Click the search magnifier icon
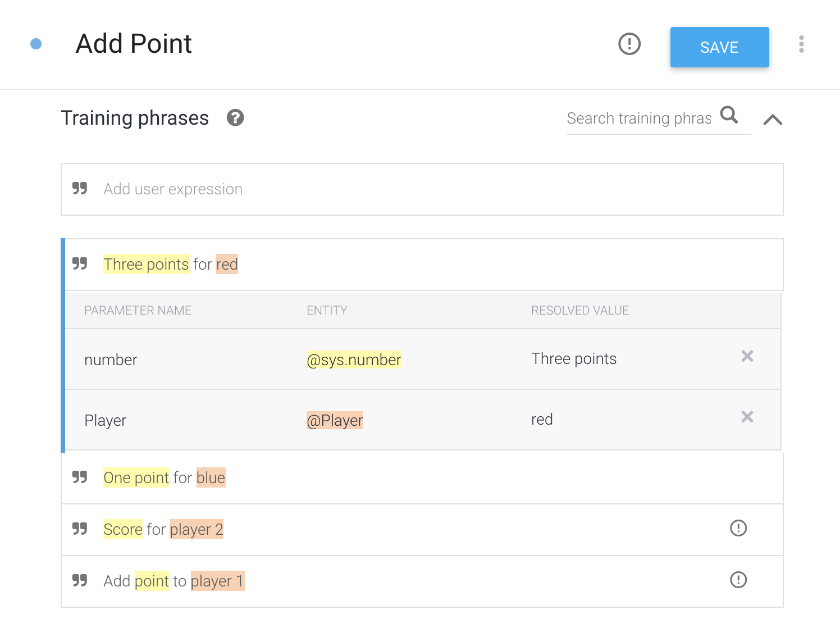This screenshot has width=840, height=619. click(729, 115)
